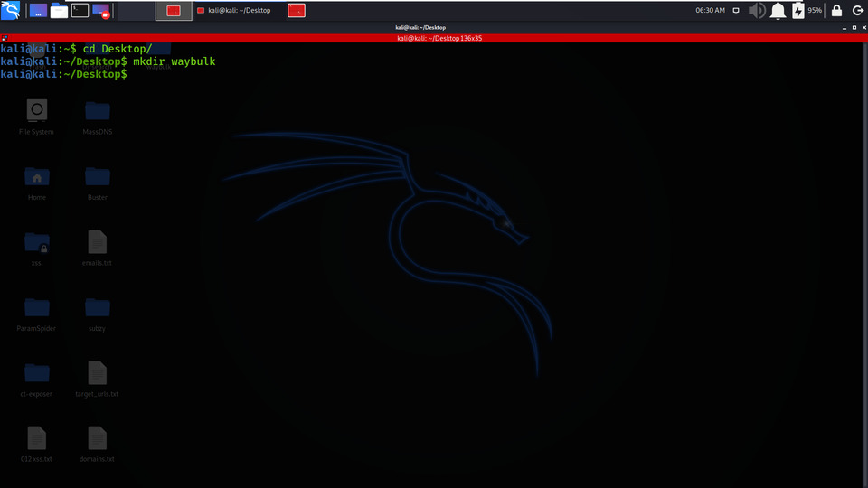The width and height of the screenshot is (868, 488).
Task: Select the MassDNS folder on the desktop
Action: tap(98, 117)
